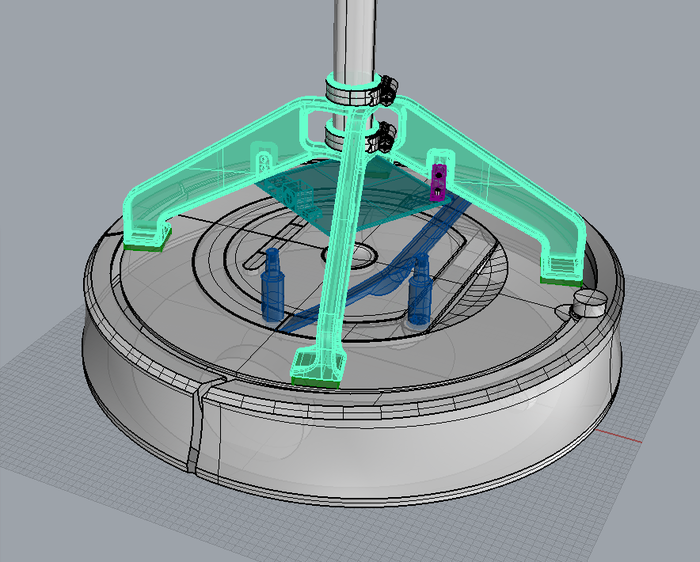Select green pad under front leg foot

315,383
